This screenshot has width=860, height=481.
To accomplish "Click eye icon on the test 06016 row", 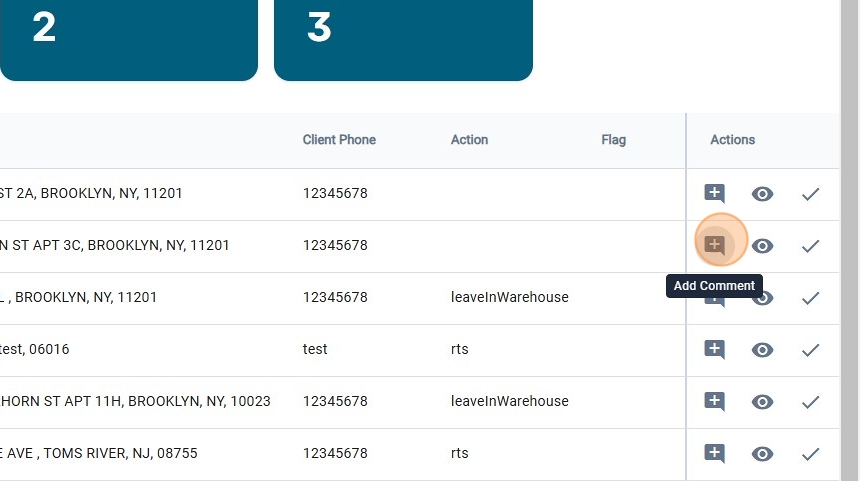I will coord(762,350).
